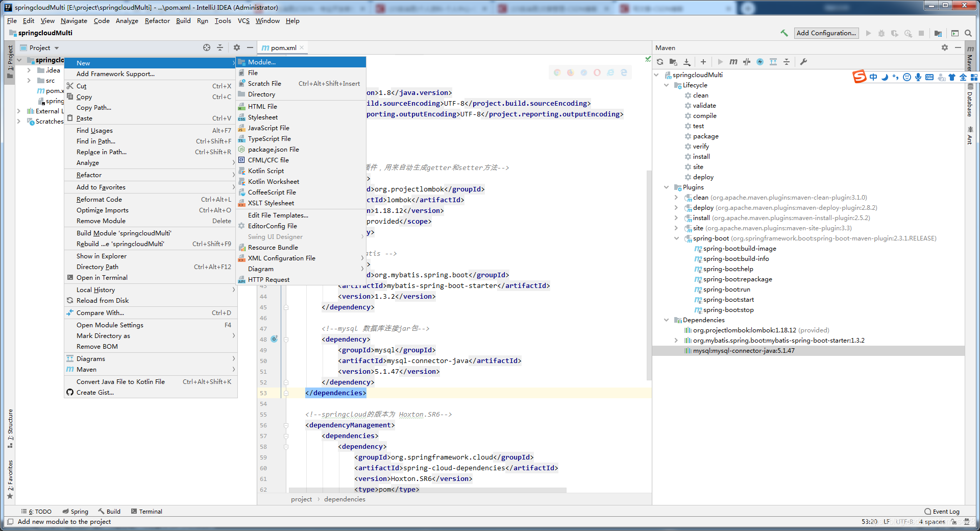Toggle Database tool window side button

[x=970, y=101]
